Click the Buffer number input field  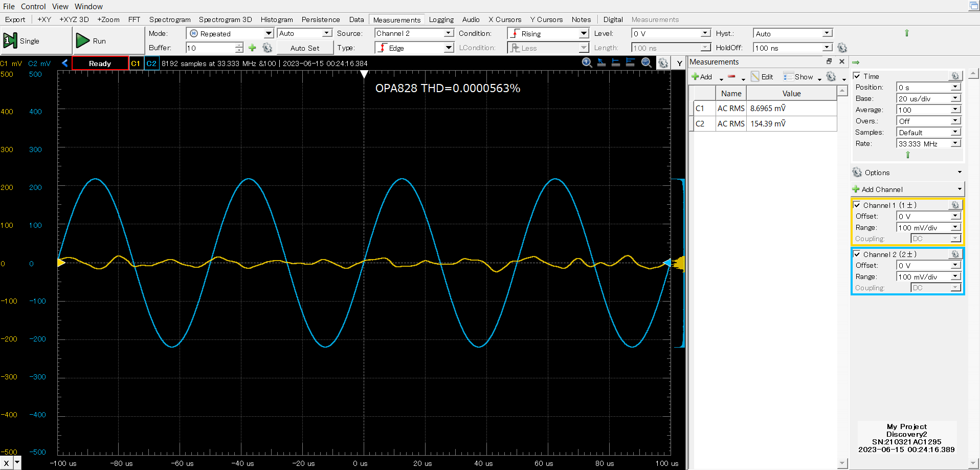point(210,48)
